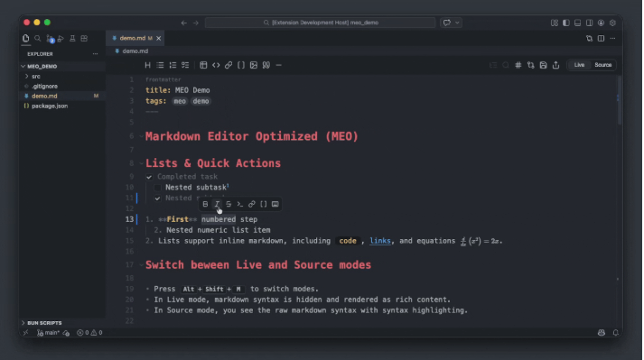Open changes icon in the tab bar
Screen dimensions: 644x360
590,38
